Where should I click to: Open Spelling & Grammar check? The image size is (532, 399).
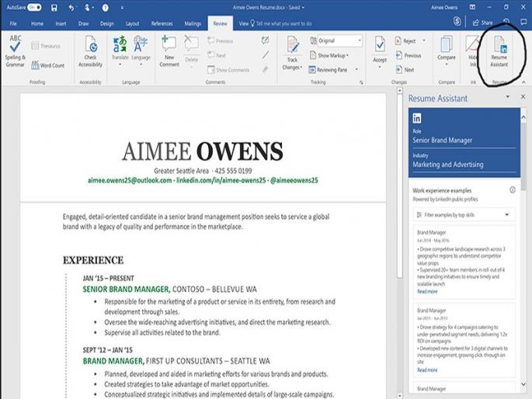click(x=15, y=51)
